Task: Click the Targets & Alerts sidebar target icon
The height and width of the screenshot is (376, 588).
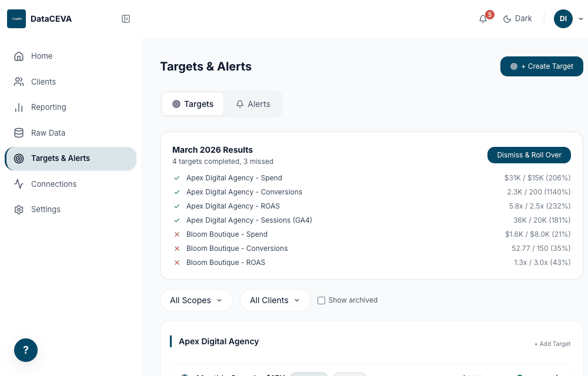Action: point(19,159)
